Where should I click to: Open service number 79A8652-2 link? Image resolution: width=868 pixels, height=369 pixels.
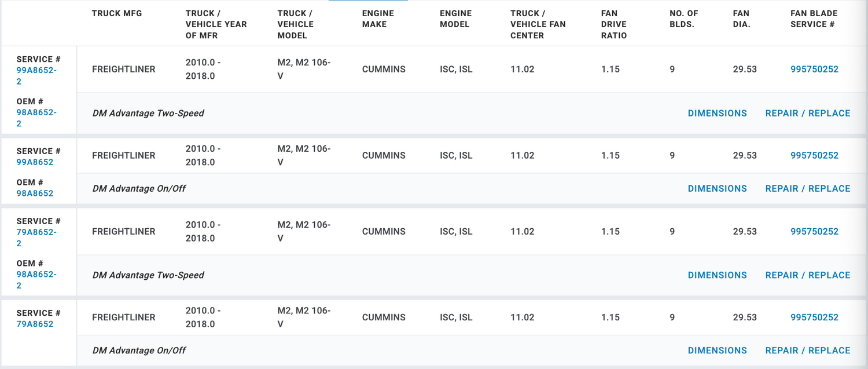(x=36, y=232)
